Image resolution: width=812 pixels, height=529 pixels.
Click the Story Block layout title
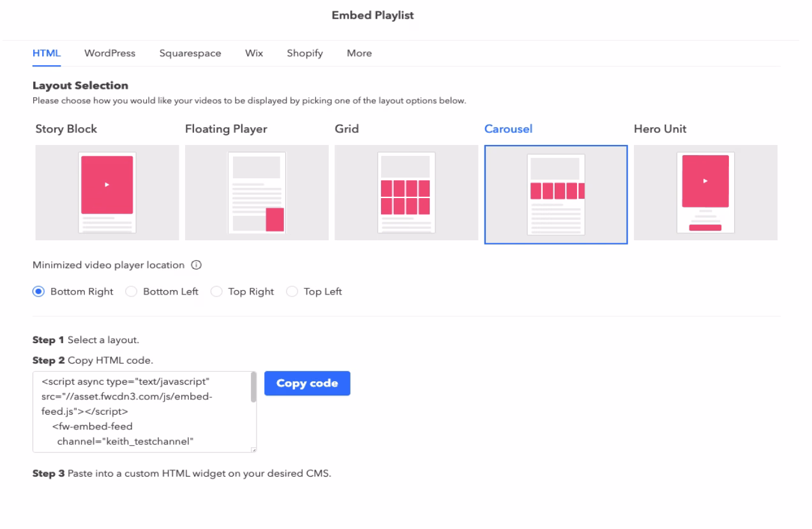(66, 129)
